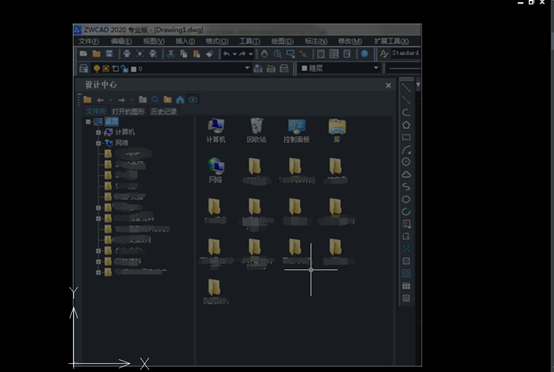Toggle the Design Center preview eye icon
Viewport: 554px width, 372px height.
click(193, 100)
